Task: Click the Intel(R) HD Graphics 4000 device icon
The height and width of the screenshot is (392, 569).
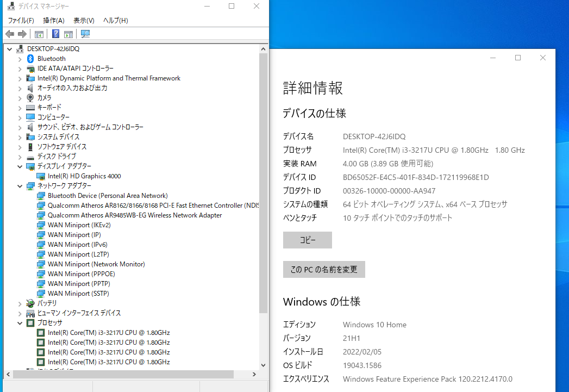Action: (x=41, y=176)
